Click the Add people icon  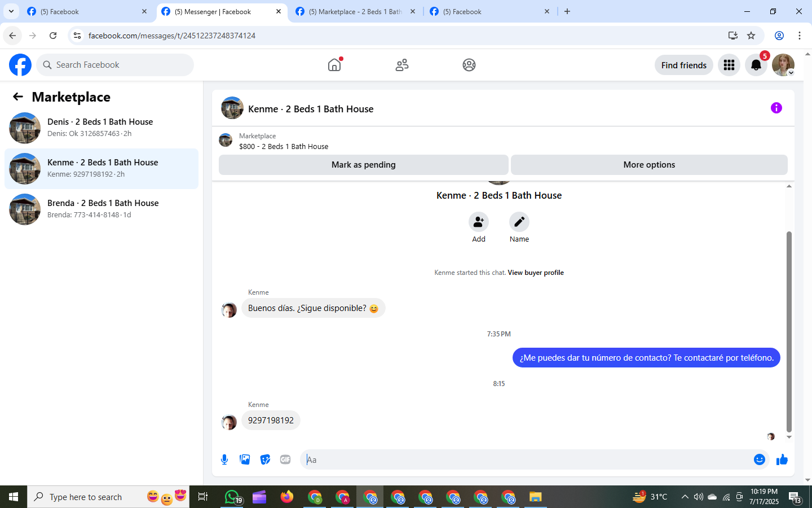(x=479, y=222)
